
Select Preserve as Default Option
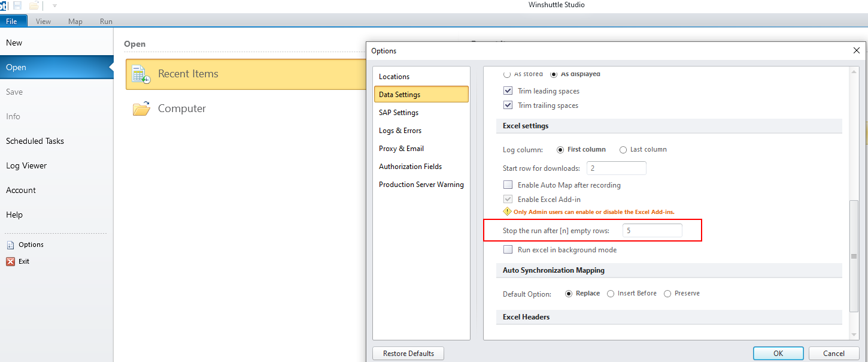(667, 294)
